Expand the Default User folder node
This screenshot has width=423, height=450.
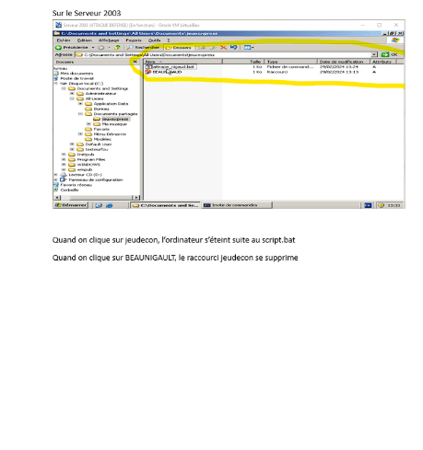72,144
